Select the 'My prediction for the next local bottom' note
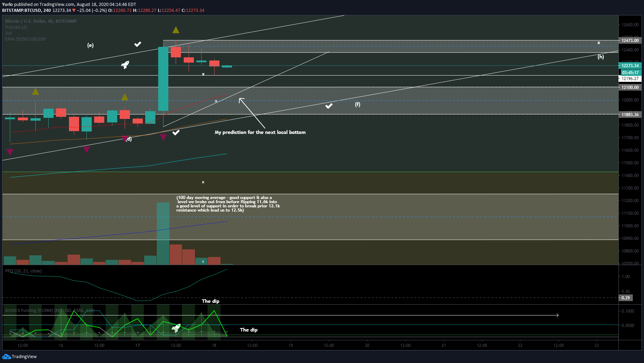The width and height of the screenshot is (644, 363). 260,132
